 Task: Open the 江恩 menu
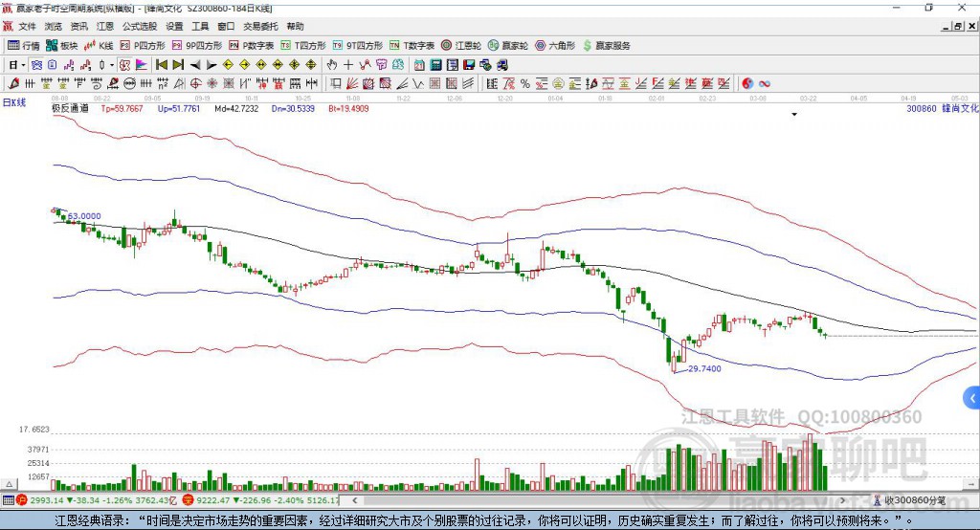click(x=105, y=26)
